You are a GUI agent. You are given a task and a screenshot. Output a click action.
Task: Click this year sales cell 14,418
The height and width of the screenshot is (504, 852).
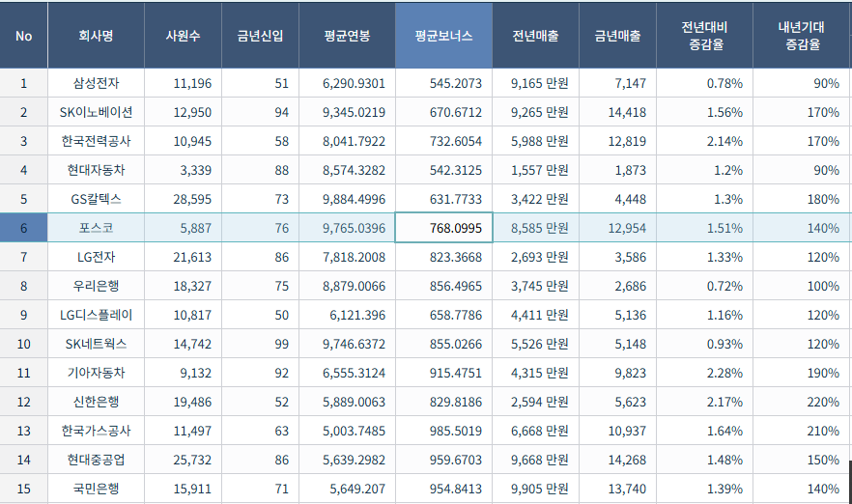pyautogui.click(x=618, y=112)
